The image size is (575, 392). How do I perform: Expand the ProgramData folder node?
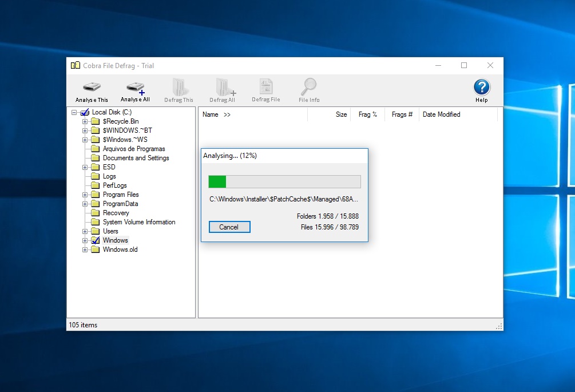click(85, 204)
